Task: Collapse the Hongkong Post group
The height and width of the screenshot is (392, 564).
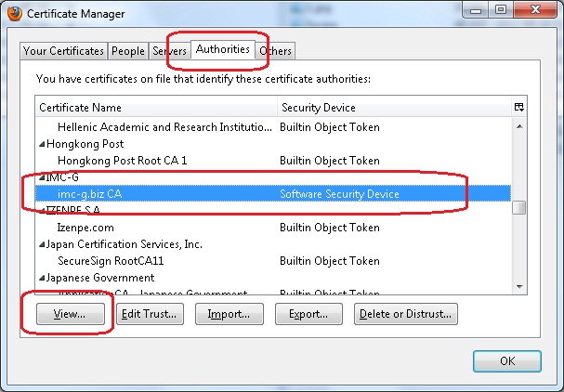Action: point(41,144)
